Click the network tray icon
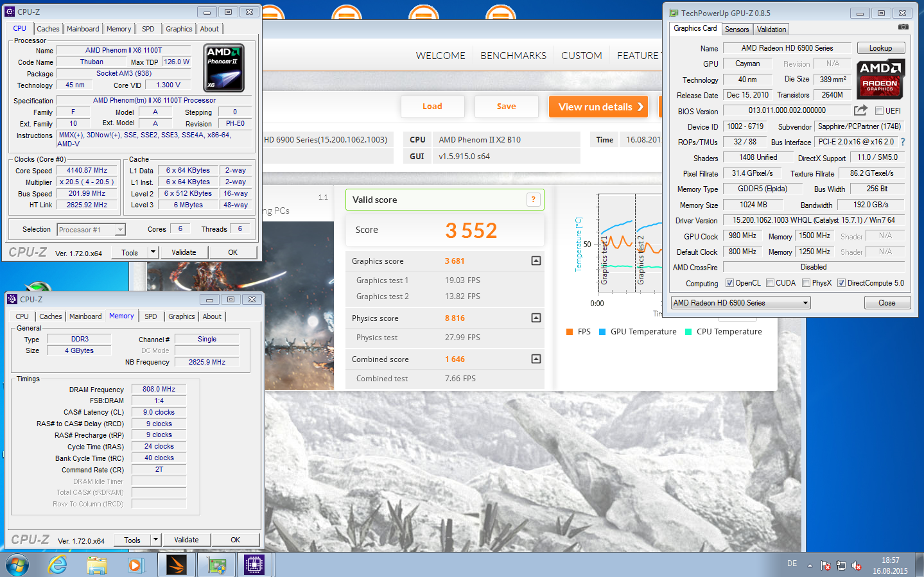The image size is (924, 577). [x=841, y=565]
